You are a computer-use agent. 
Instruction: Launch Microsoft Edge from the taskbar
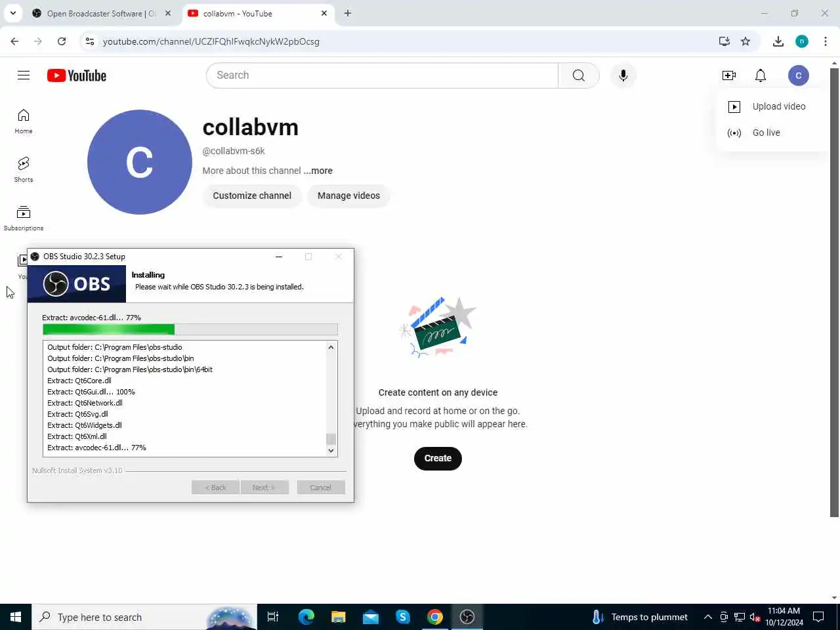(x=306, y=617)
